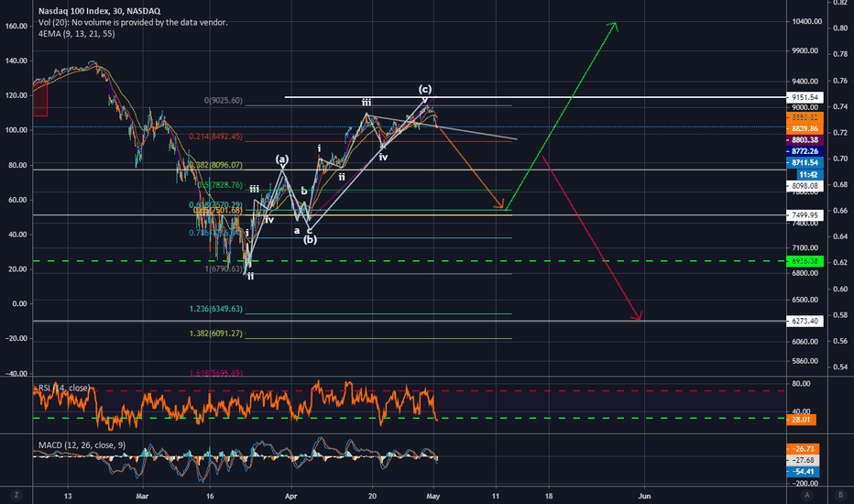Select the 0.382(8096.07) Fibonacci level label

[x=215, y=165]
